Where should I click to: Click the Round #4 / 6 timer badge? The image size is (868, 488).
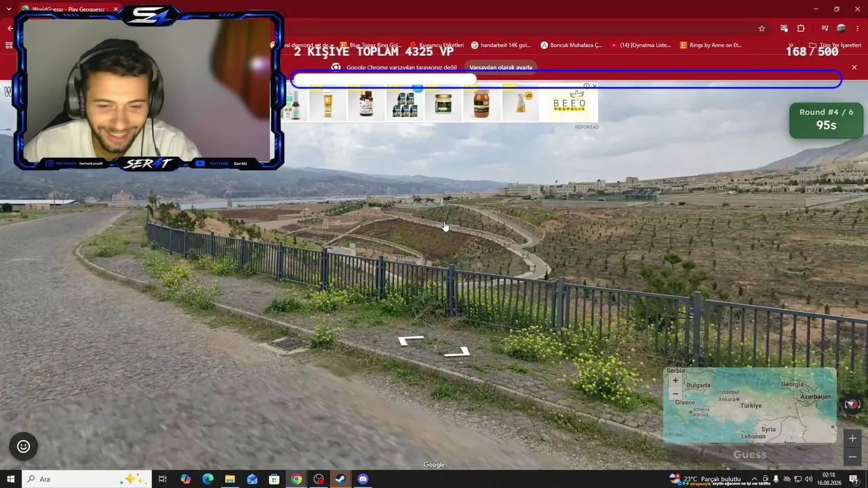pos(826,119)
